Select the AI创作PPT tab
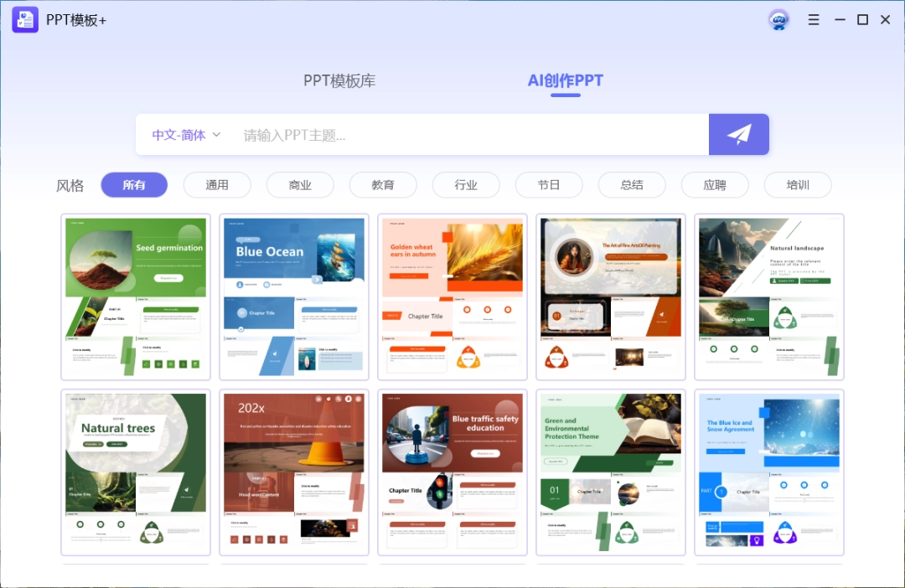This screenshot has width=905, height=588. pyautogui.click(x=565, y=80)
